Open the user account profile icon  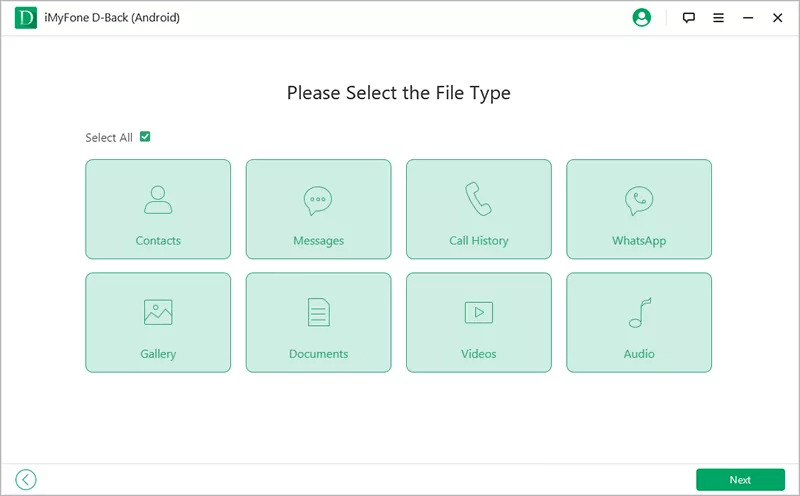[642, 18]
